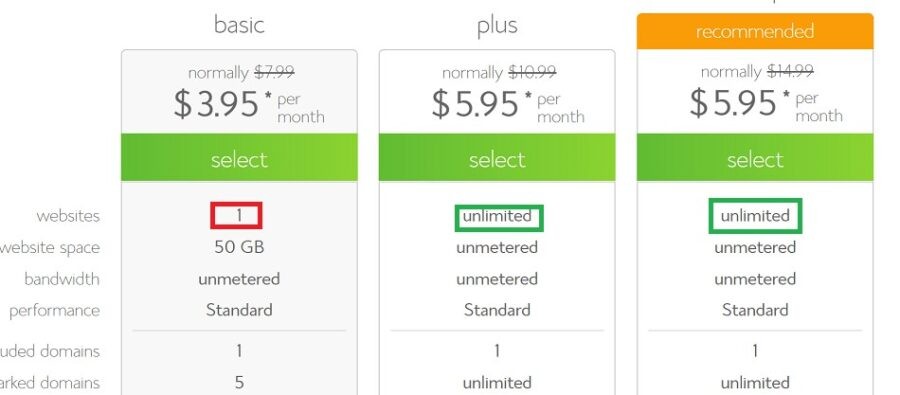Click the bandwidth row label
This screenshot has height=395, width=900.
pos(61,279)
